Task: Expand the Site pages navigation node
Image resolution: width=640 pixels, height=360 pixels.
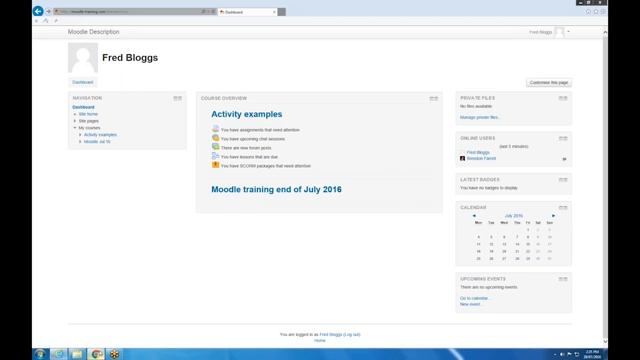Action: point(75,121)
